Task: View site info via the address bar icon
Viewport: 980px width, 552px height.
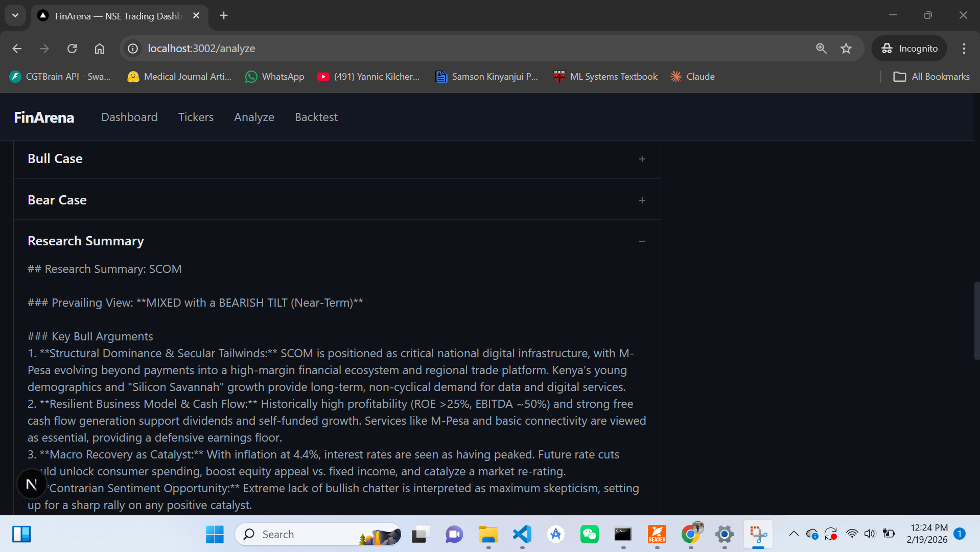Action: [x=132, y=48]
